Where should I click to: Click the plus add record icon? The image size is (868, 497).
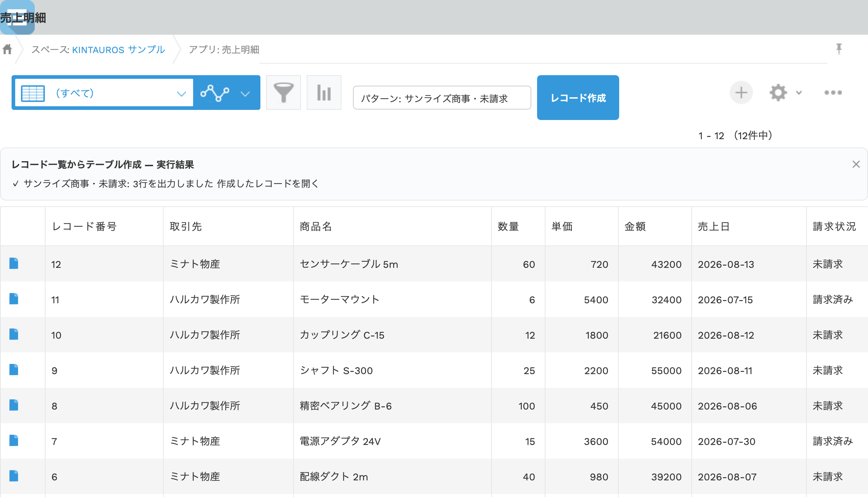tap(741, 93)
